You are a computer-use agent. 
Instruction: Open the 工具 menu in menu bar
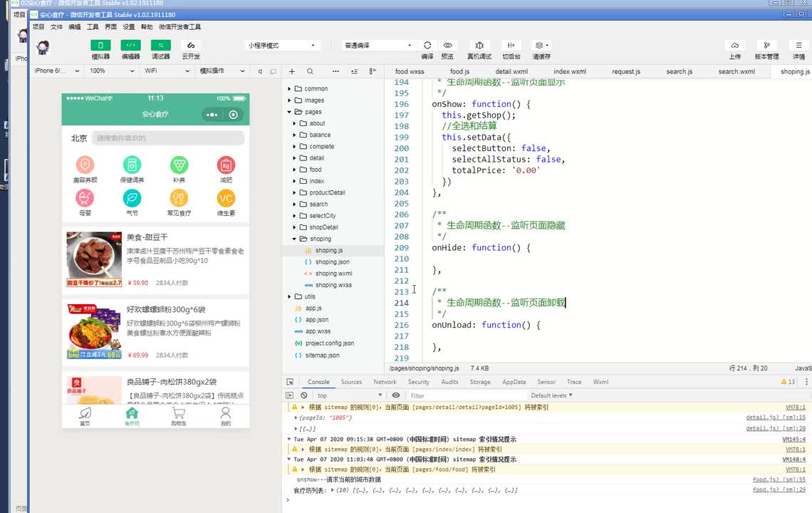coord(93,27)
